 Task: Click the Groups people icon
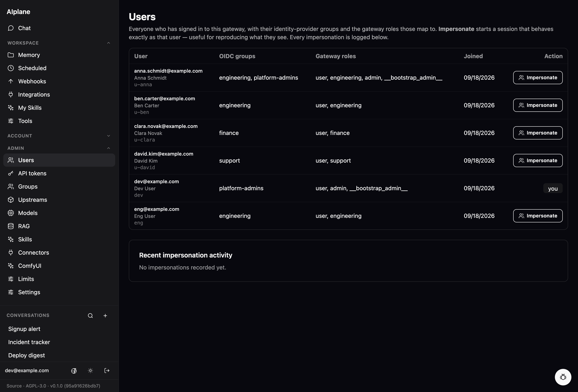pyautogui.click(x=11, y=187)
